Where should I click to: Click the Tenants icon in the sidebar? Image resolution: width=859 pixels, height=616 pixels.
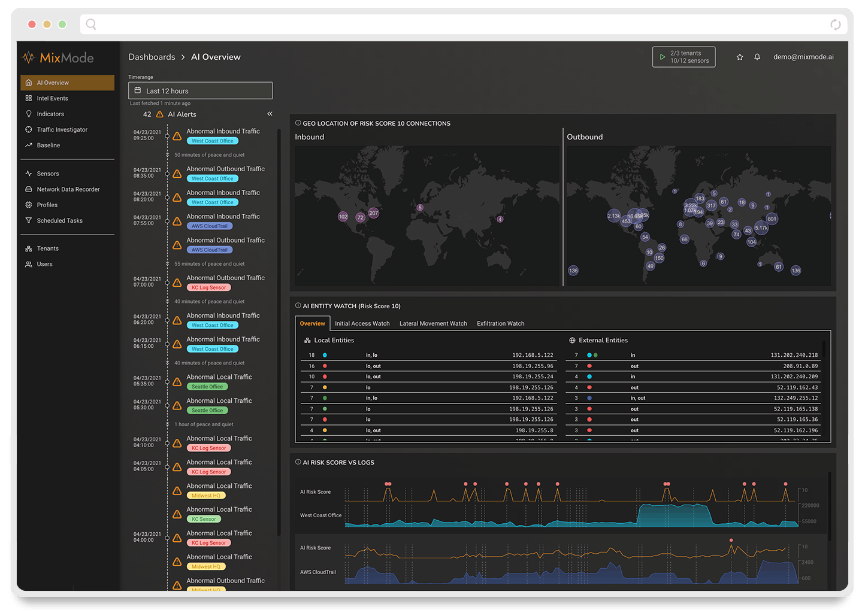pos(29,248)
